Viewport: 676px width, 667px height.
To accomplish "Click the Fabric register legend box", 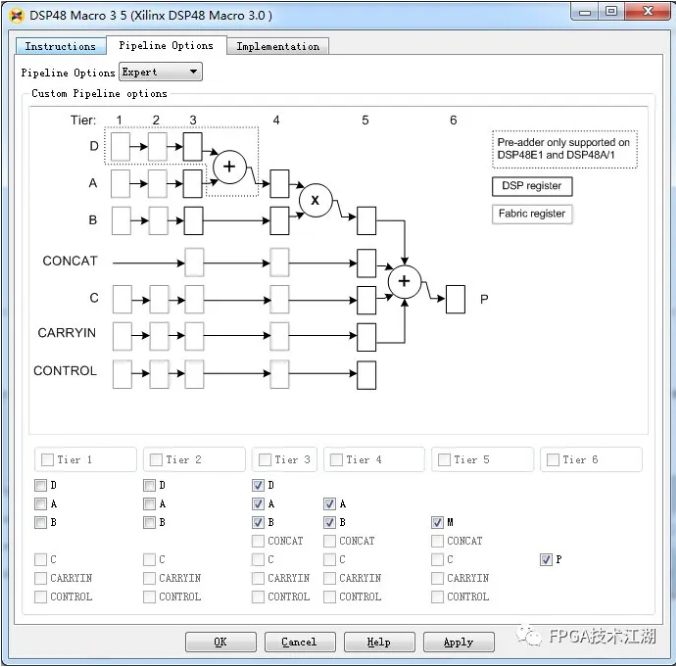I will (532, 213).
